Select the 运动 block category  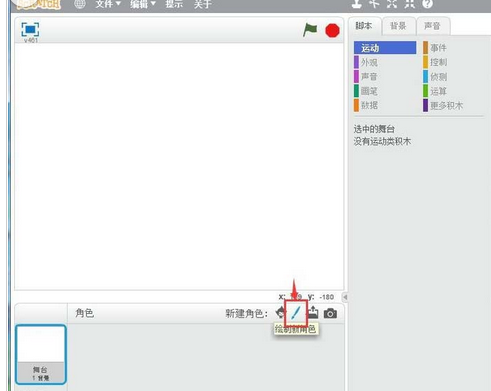pos(385,48)
